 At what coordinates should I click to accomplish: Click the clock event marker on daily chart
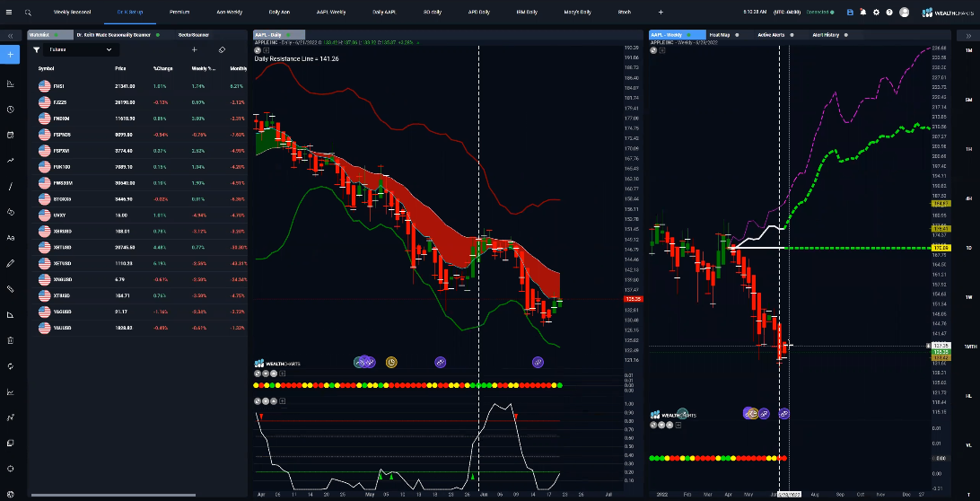(x=391, y=362)
